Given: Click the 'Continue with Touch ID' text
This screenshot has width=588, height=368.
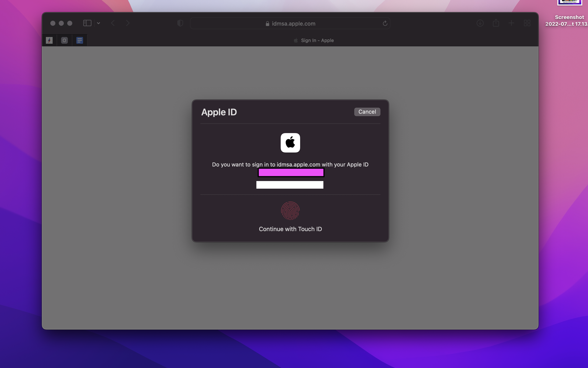Looking at the screenshot, I should (x=290, y=229).
